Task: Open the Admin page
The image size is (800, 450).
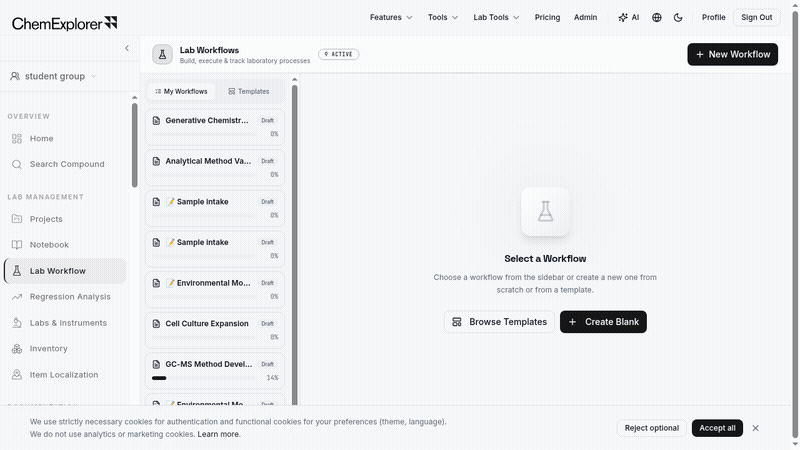Action: 585,17
